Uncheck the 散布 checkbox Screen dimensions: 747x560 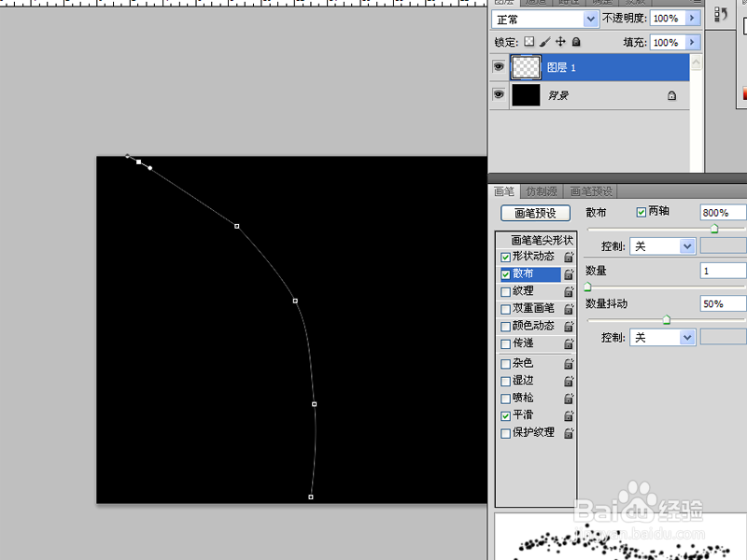505,274
